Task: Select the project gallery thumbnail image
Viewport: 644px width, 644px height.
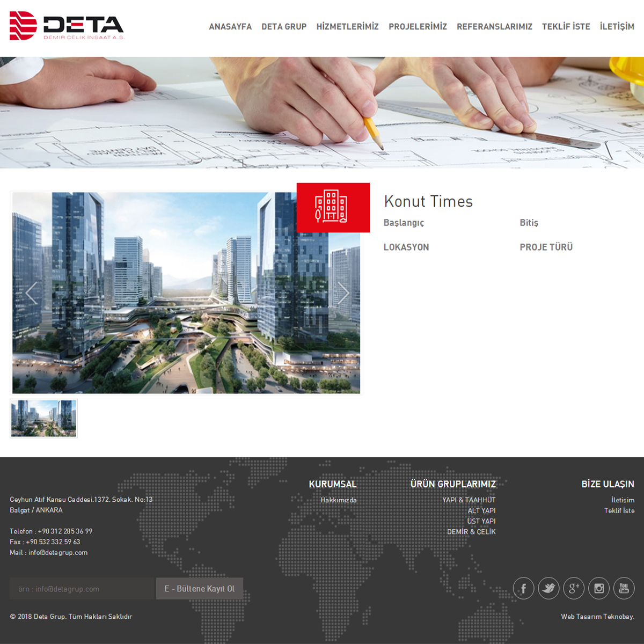Action: (44, 418)
